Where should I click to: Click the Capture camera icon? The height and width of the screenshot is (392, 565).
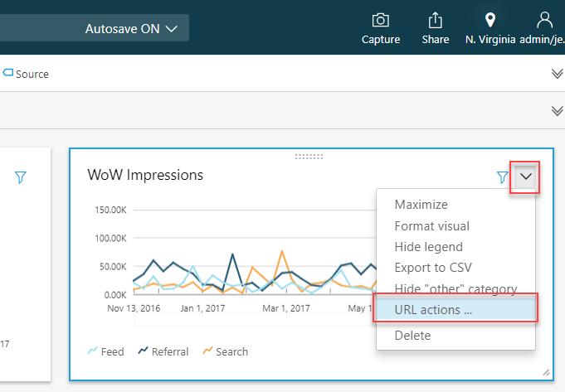381,20
